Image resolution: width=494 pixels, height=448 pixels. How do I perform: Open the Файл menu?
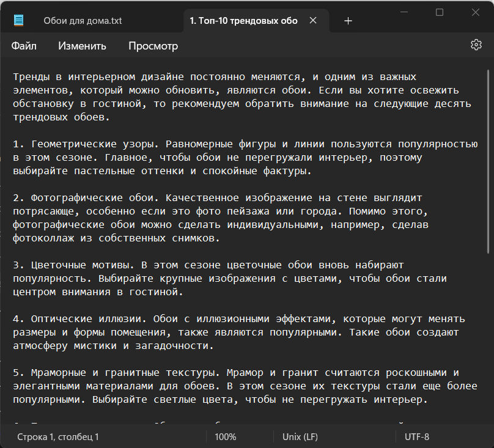coord(23,45)
